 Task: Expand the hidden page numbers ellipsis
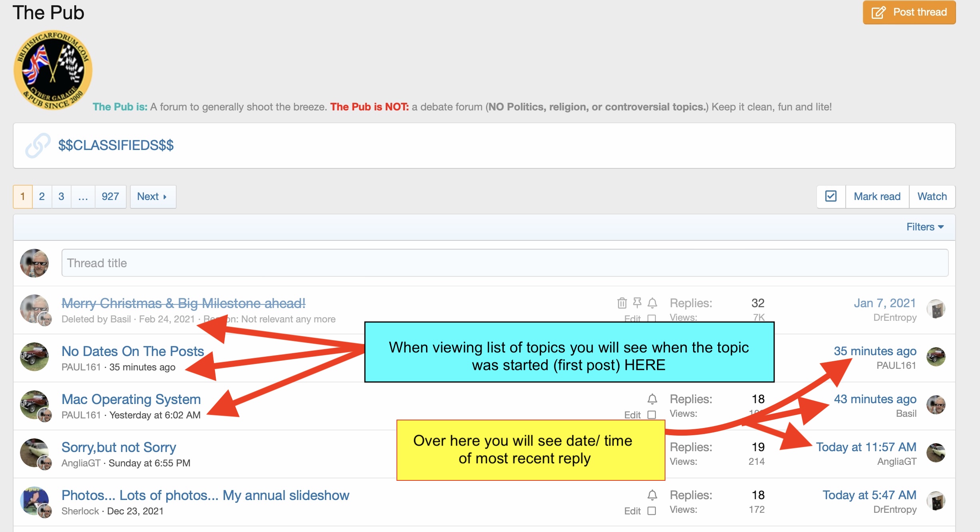click(83, 196)
